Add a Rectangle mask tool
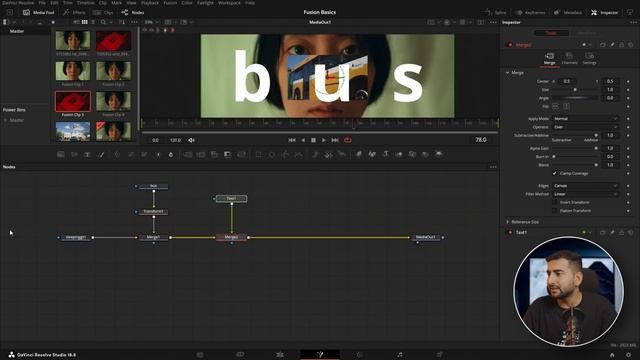Image resolution: width=640 pixels, height=360 pixels. pos(258,154)
